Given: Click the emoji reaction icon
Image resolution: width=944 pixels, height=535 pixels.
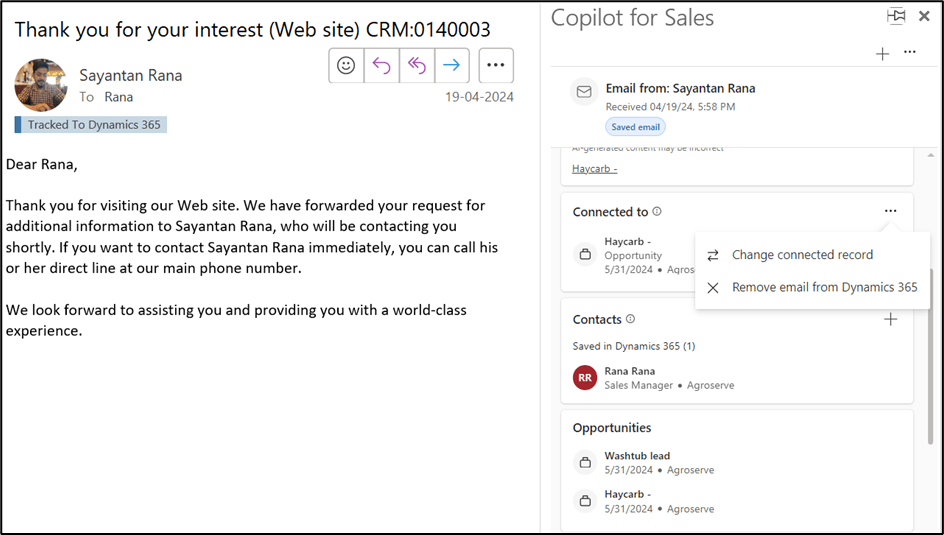Looking at the screenshot, I should click(346, 65).
